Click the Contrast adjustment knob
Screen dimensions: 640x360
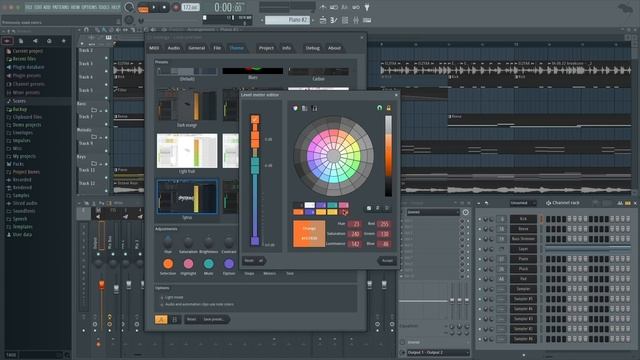pyautogui.click(x=229, y=242)
